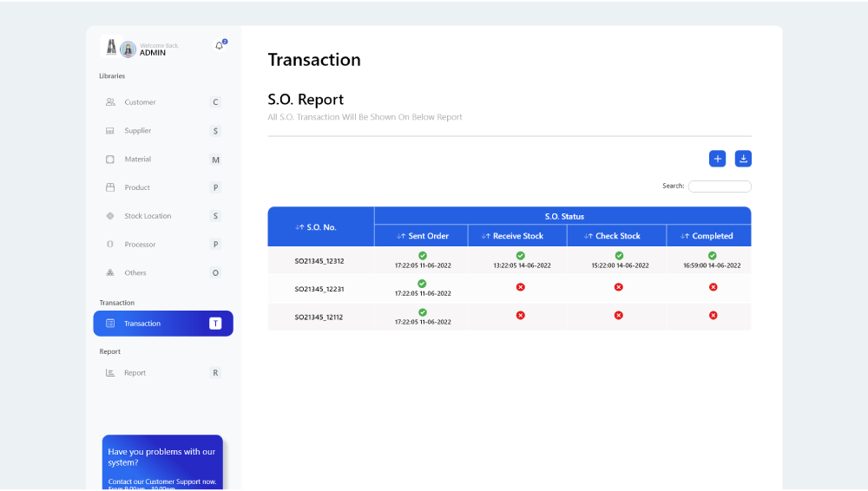Click the plus add S.O. button
The height and width of the screenshot is (491, 868).
717,159
